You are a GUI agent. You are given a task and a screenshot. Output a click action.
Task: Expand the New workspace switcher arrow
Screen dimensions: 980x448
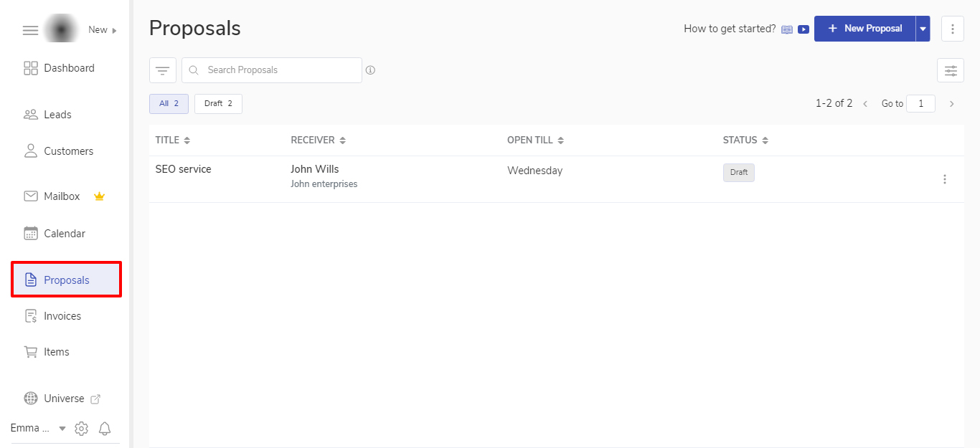(x=114, y=30)
